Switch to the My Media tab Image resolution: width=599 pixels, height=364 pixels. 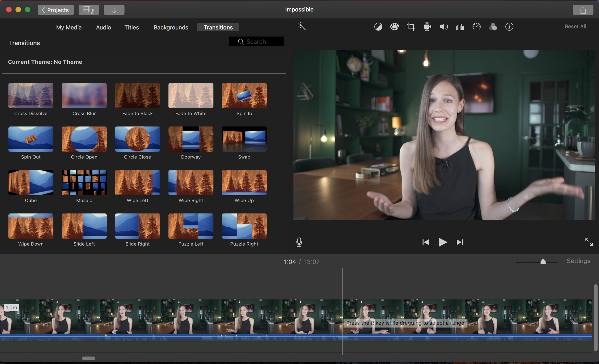coord(69,27)
